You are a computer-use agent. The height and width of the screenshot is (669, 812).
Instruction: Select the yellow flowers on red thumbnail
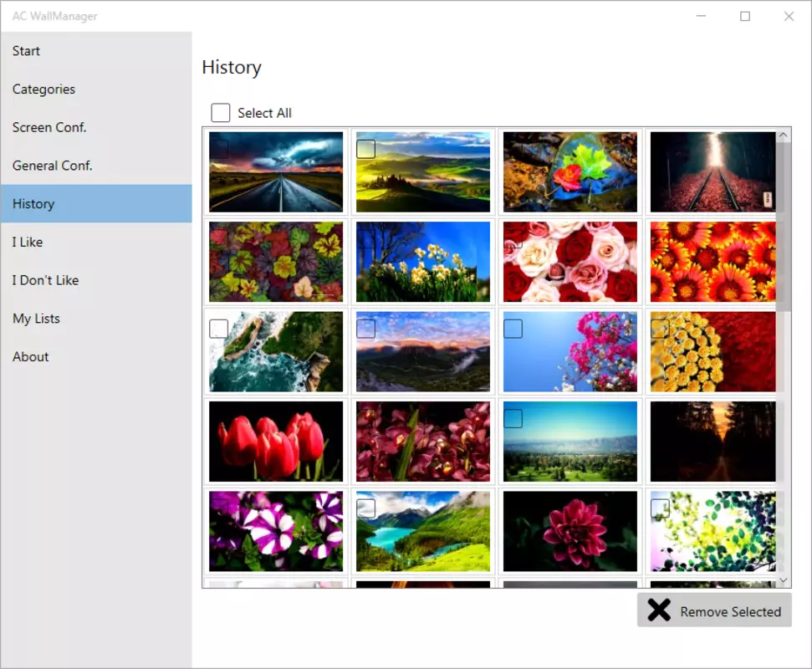(x=713, y=351)
